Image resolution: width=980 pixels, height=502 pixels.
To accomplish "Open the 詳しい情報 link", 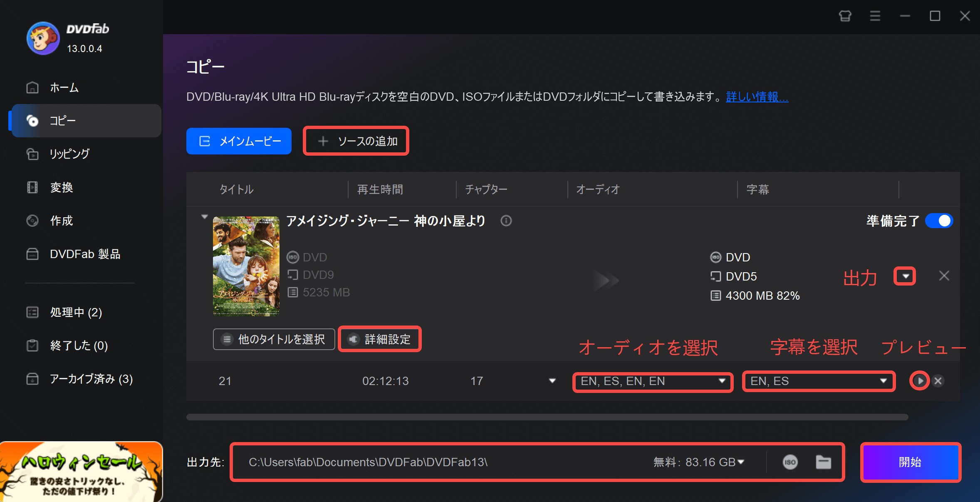I will [x=757, y=97].
